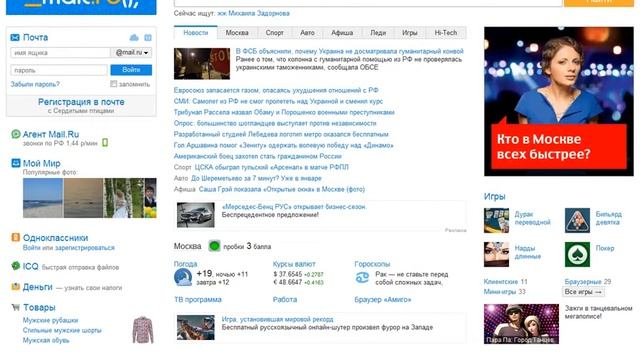640x360 pixels.
Task: Open the Нарды длинные game icon
Action: [496, 254]
